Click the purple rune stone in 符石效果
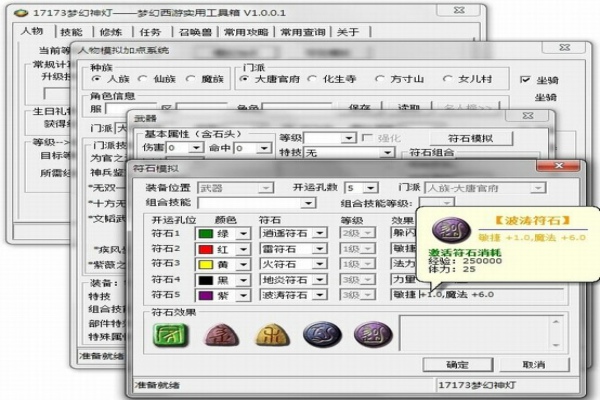Viewport: 600px width, 400px height. click(373, 335)
